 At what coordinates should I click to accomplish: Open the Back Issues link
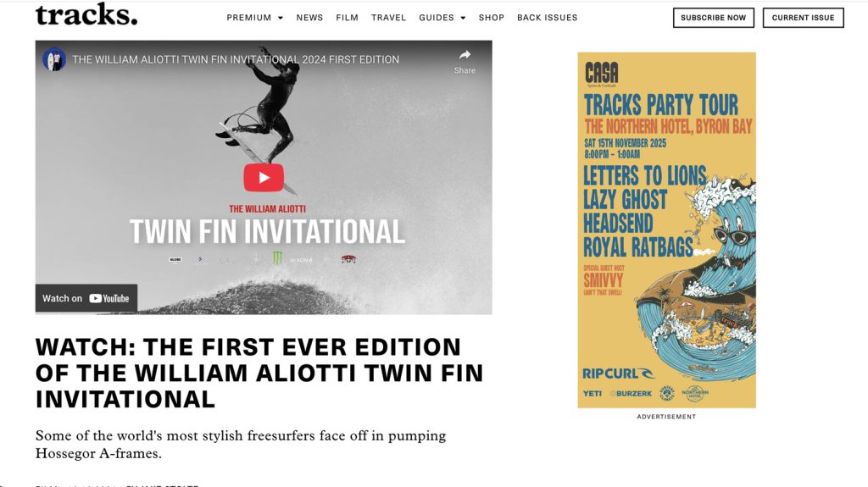click(x=547, y=18)
